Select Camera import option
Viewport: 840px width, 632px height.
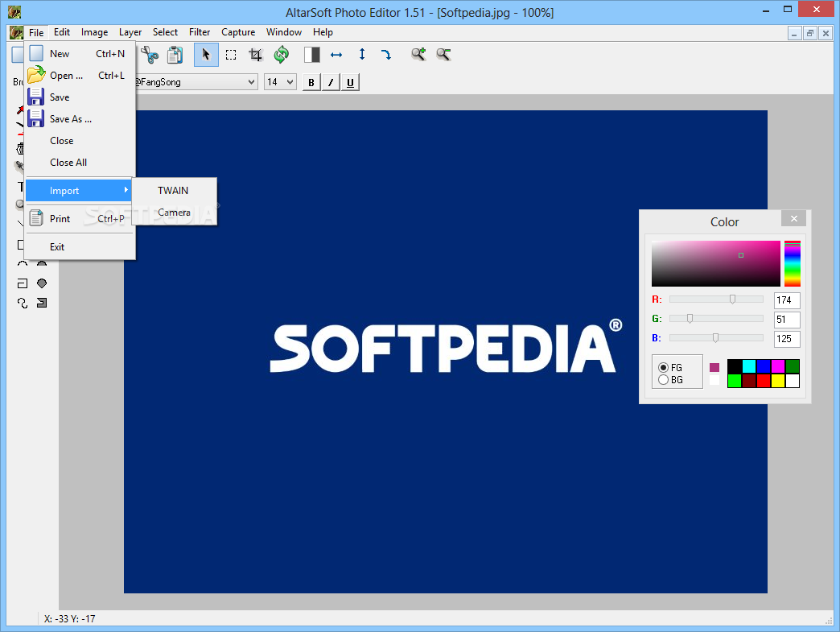click(175, 213)
